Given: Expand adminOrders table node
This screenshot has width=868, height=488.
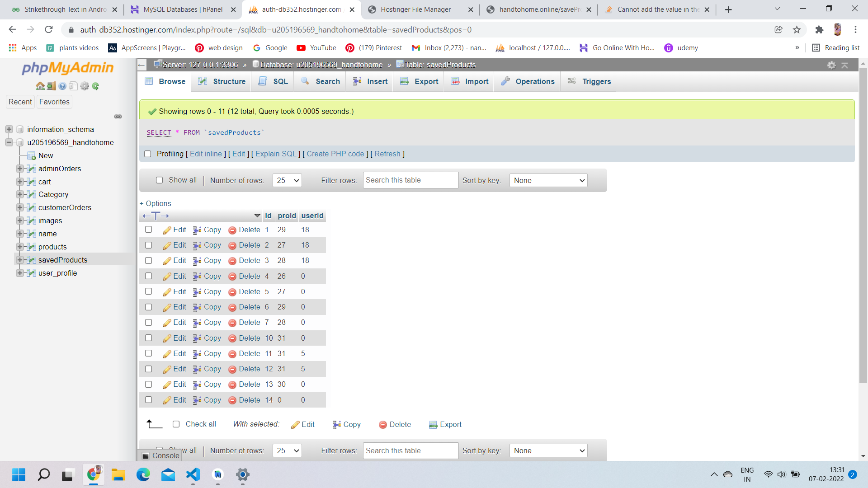Looking at the screenshot, I should 19,169.
